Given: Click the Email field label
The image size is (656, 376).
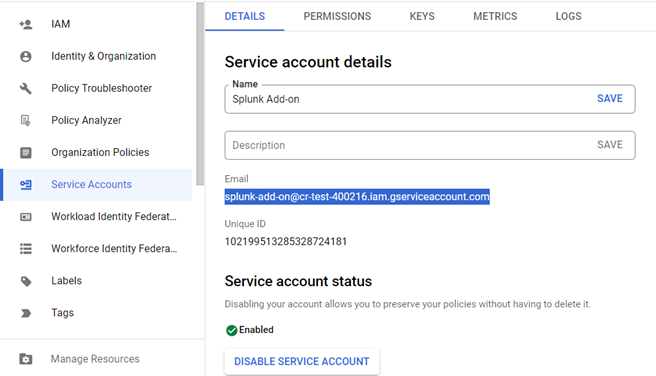Looking at the screenshot, I should pos(236,179).
